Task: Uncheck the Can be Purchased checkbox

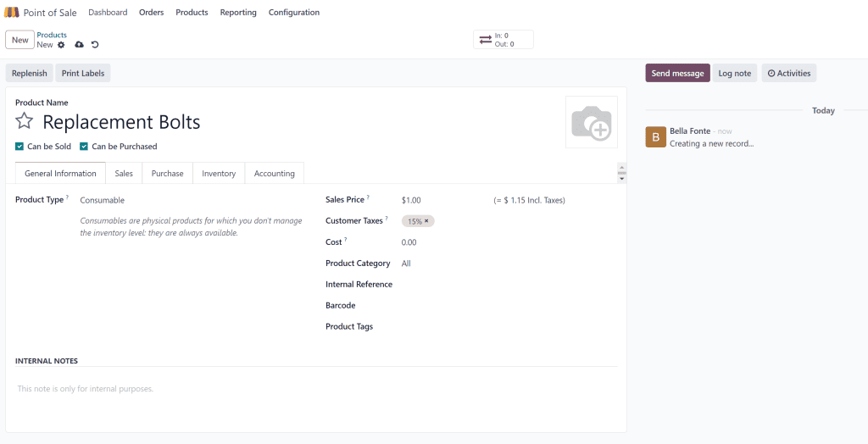Action: click(84, 147)
